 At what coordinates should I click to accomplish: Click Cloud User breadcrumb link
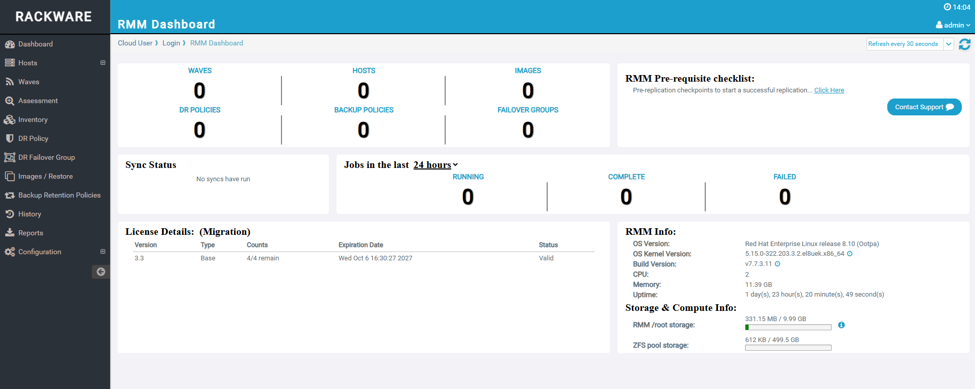tap(135, 43)
